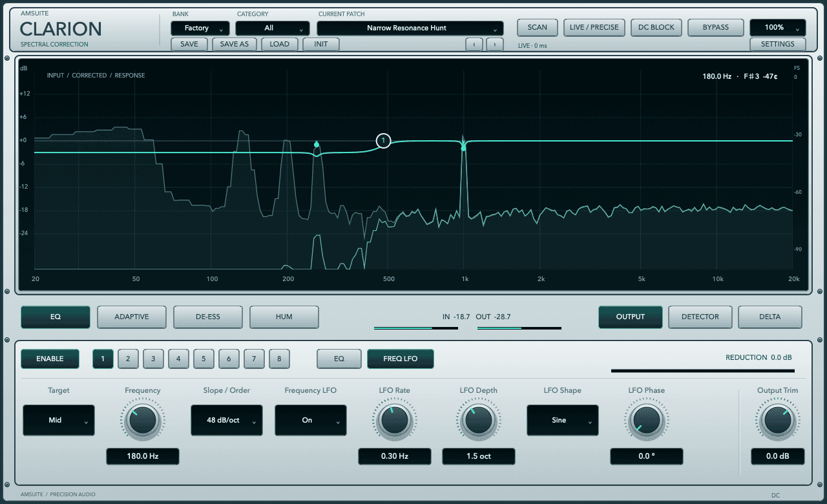827x504 pixels.
Task: Switch to the HUM tab
Action: tap(284, 317)
